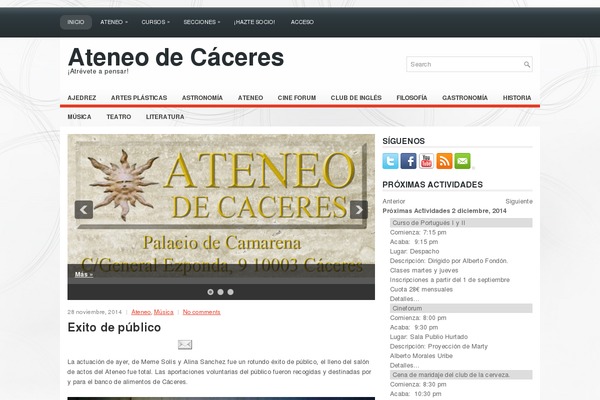This screenshot has width=600, height=400.
Task: Click the SÍGUENOS heading
Action: point(404,141)
